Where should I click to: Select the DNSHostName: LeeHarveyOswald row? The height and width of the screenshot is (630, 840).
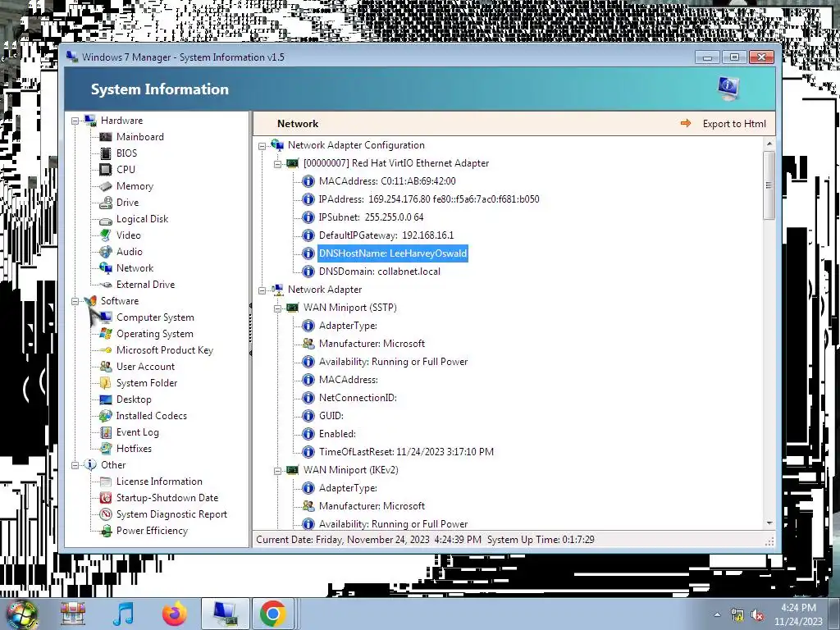(393, 253)
